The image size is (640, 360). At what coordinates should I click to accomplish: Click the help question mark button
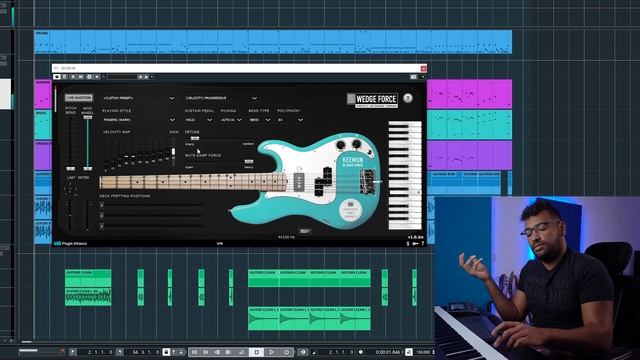coord(407,98)
